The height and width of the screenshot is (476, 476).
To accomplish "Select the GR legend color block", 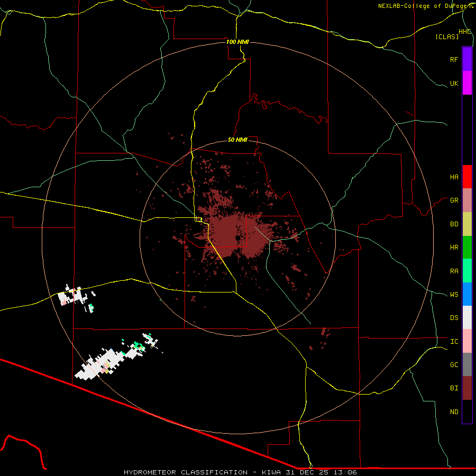I will tap(467, 200).
